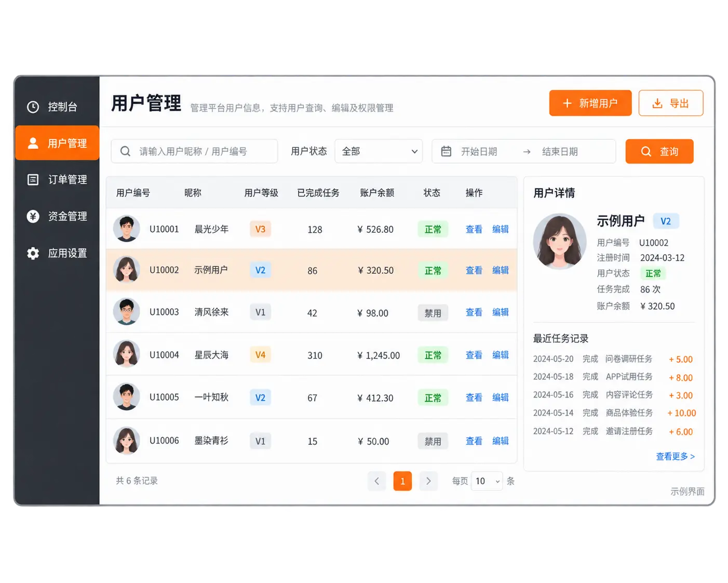Click 编辑 for user 晨光少年
Screen dimensions: 728x583
point(501,229)
